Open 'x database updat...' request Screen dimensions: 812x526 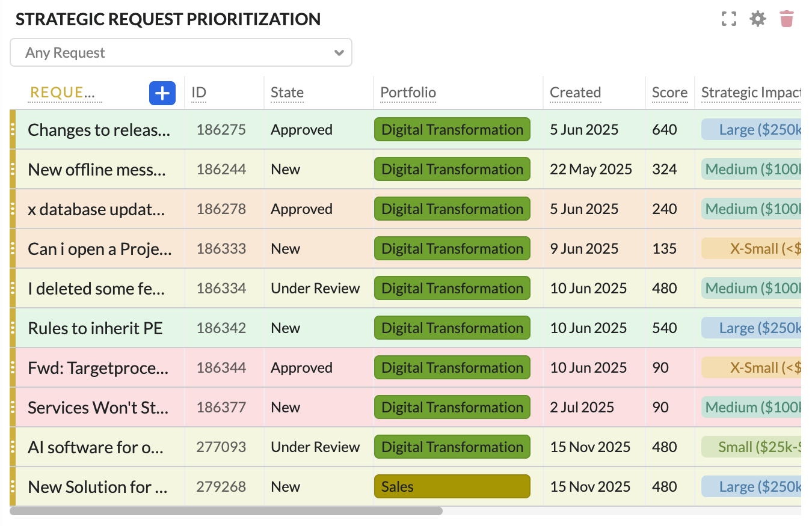(x=96, y=209)
